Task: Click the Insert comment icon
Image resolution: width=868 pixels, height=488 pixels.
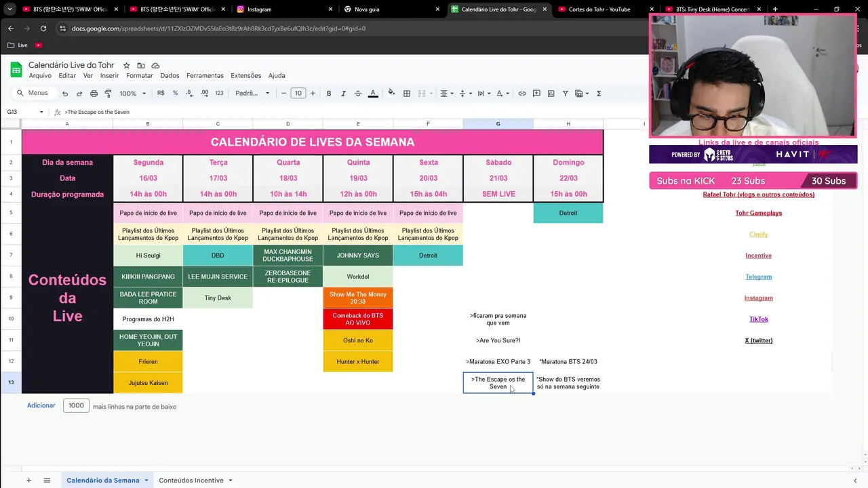Action: pos(536,94)
